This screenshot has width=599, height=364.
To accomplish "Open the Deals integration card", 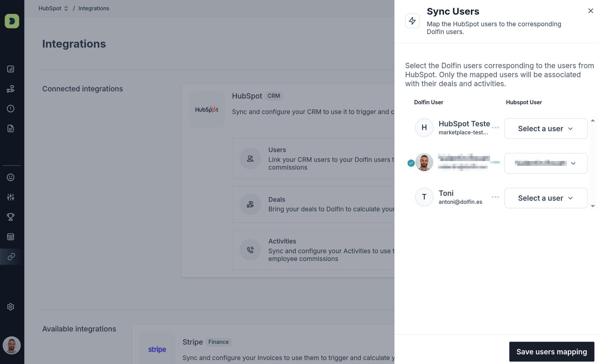I will click(x=313, y=204).
